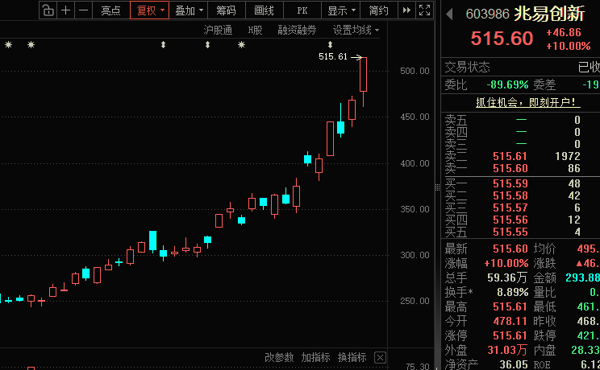Click the 卖二 volume 1972
600x370 pixels.
pos(567,156)
